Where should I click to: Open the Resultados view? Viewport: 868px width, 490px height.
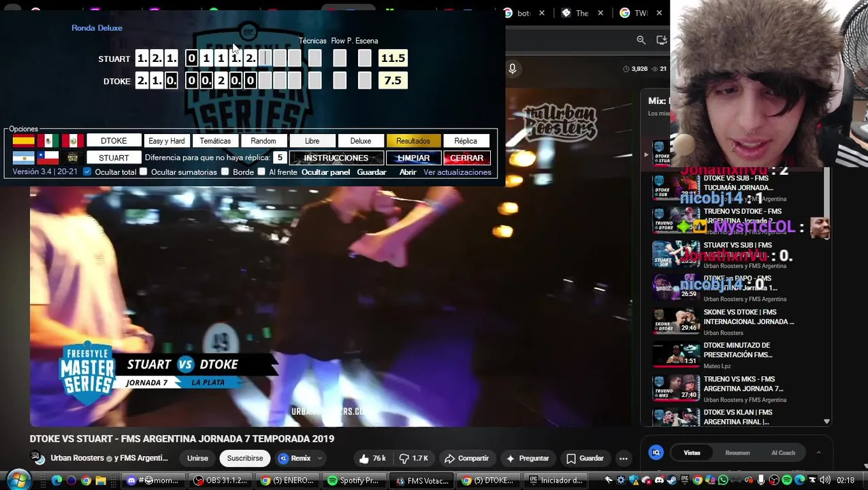[x=413, y=141]
